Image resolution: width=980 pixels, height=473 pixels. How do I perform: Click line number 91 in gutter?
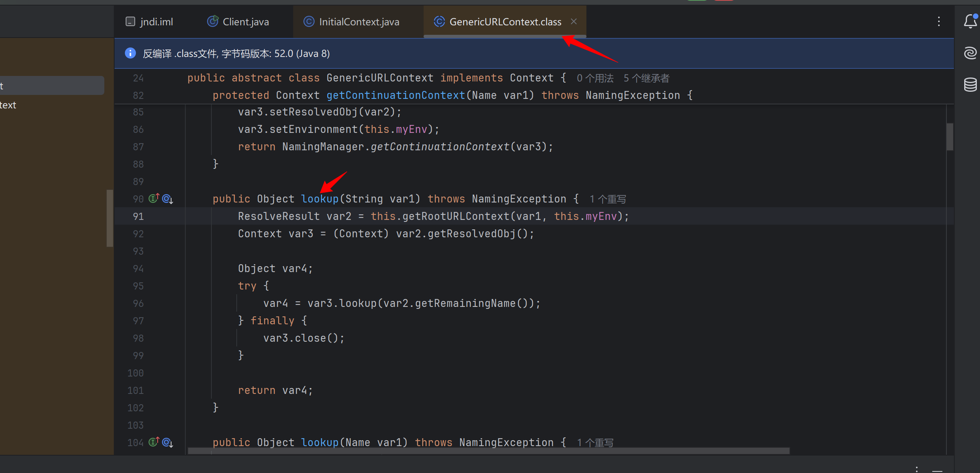coord(138,216)
